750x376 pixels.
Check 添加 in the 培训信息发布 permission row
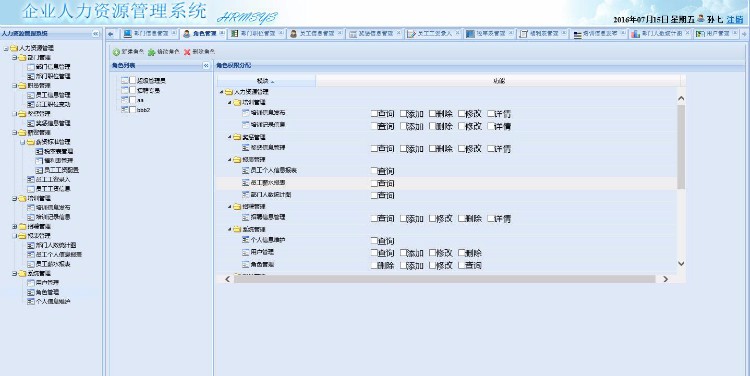[x=403, y=114]
